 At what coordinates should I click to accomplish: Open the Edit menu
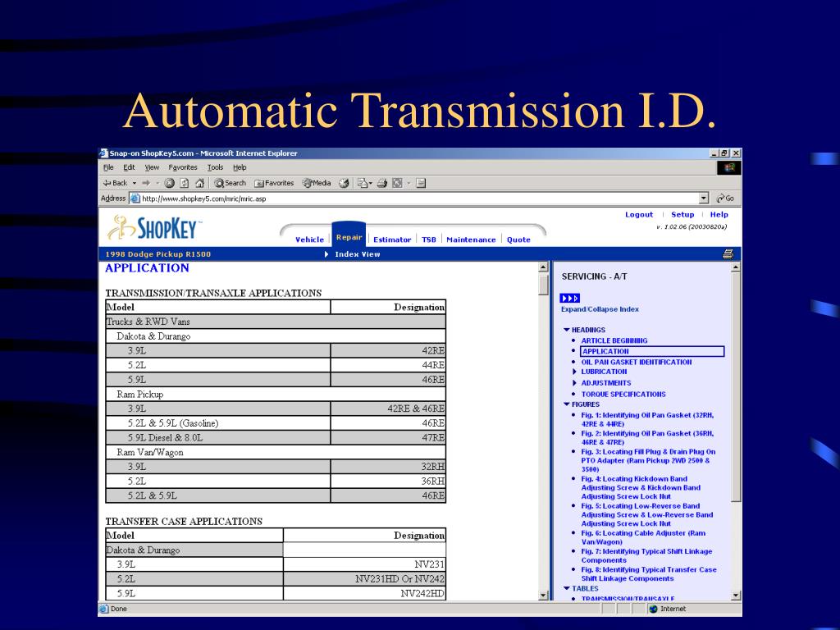tap(129, 167)
